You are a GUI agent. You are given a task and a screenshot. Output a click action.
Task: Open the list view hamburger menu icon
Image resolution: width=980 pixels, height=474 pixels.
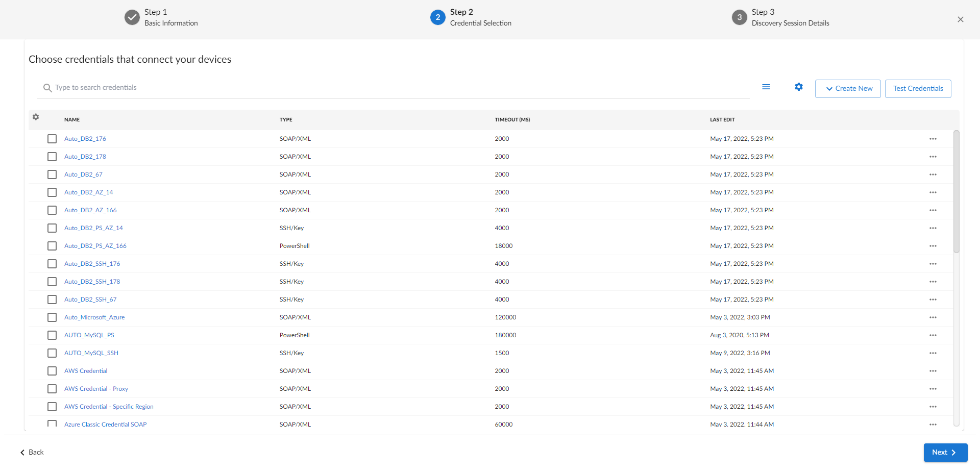point(766,87)
